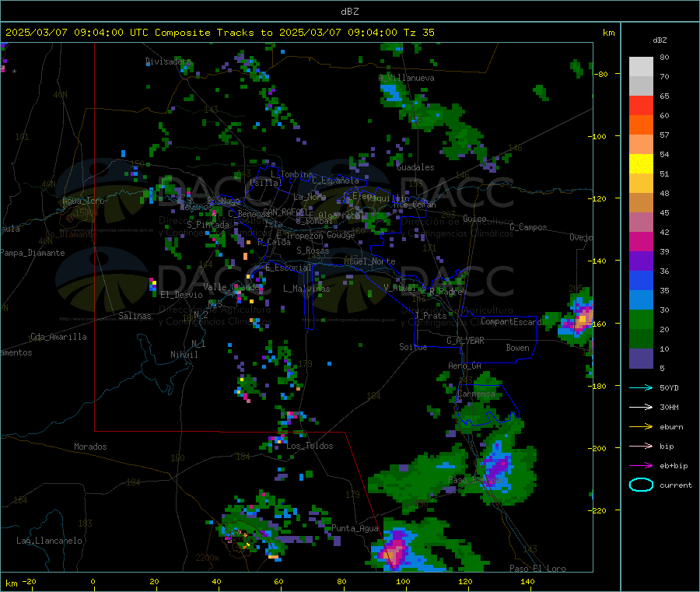Viewport: 700px width, 592px height.
Task: Click the Paso_El_Loro map label
Action: [537, 569]
